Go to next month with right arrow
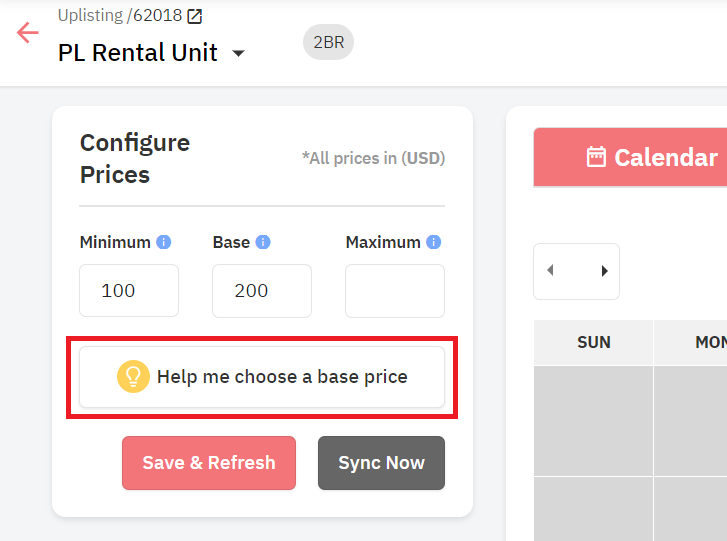The height and width of the screenshot is (541, 727). (x=604, y=271)
